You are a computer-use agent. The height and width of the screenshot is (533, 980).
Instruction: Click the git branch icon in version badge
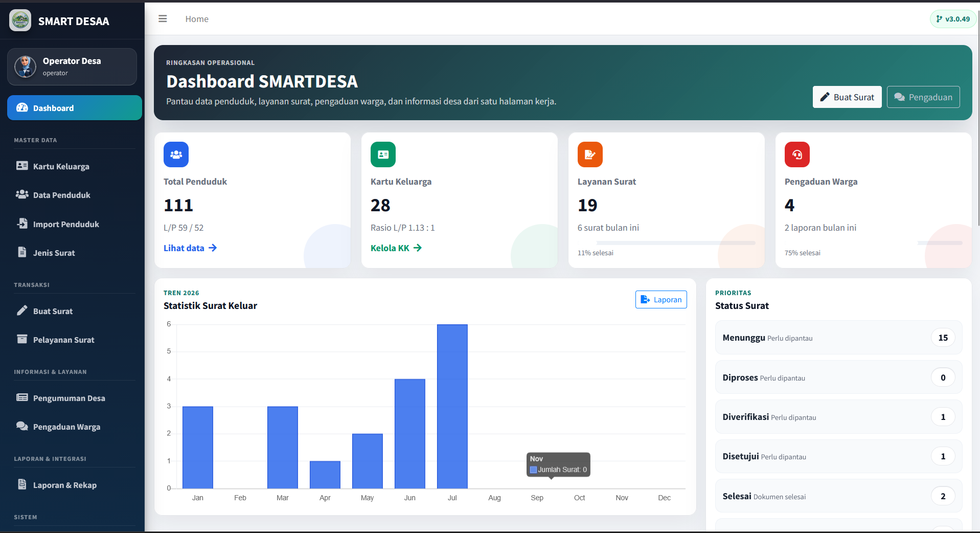coord(939,19)
